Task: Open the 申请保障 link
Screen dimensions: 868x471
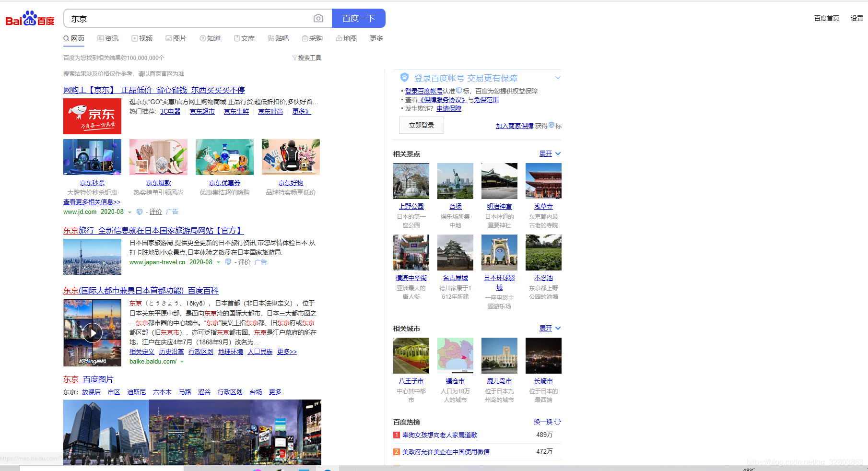Action: tap(449, 108)
